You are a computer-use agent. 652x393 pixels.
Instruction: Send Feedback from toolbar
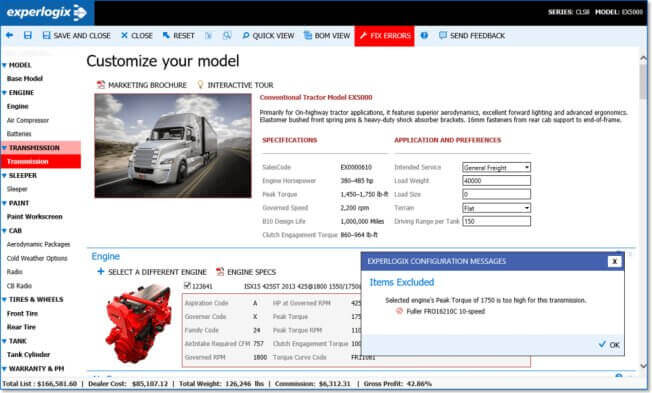pyautogui.click(x=472, y=36)
